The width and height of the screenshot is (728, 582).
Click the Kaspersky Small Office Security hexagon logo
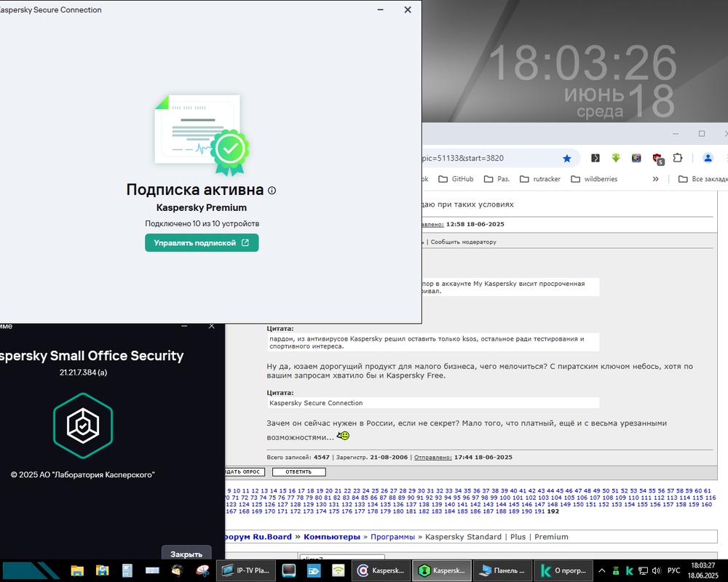(x=83, y=426)
